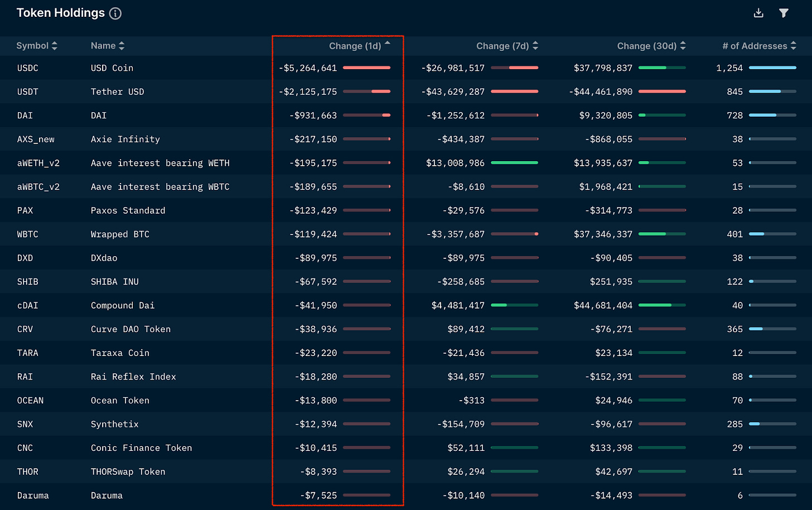
Task: Click the AXS_new symbol cell
Action: (36, 139)
